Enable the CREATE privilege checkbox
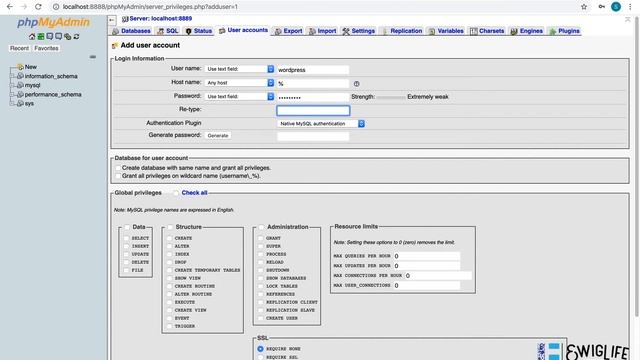The width and height of the screenshot is (640, 360). tap(169, 238)
